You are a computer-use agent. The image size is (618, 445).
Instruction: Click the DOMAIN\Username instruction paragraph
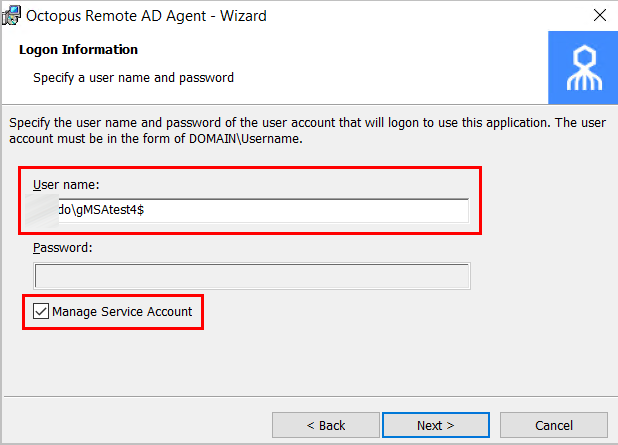click(307, 130)
